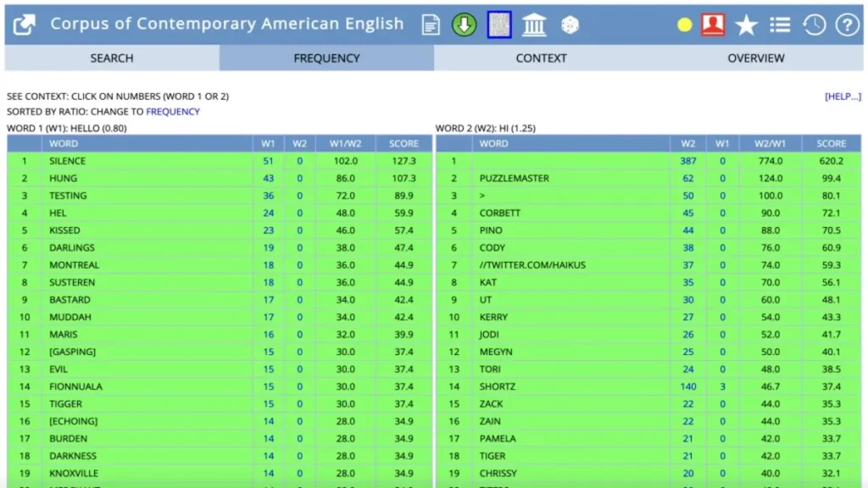
Task: Click the external link icon beside corpus title
Action: (25, 25)
